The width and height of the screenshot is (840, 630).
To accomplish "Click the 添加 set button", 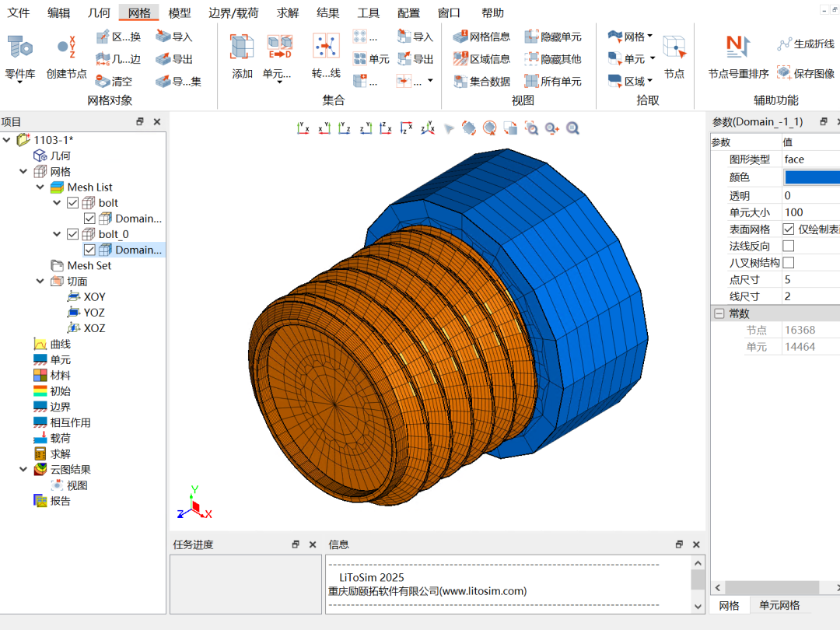I will [242, 56].
